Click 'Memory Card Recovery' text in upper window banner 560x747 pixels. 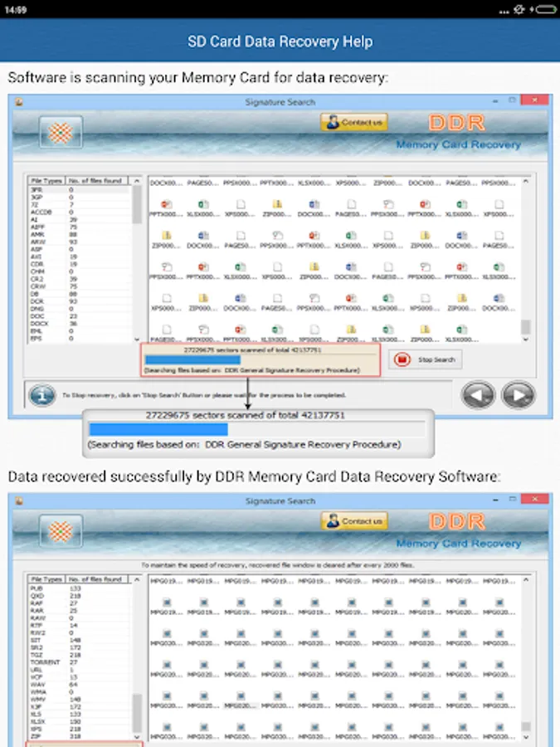click(x=458, y=144)
